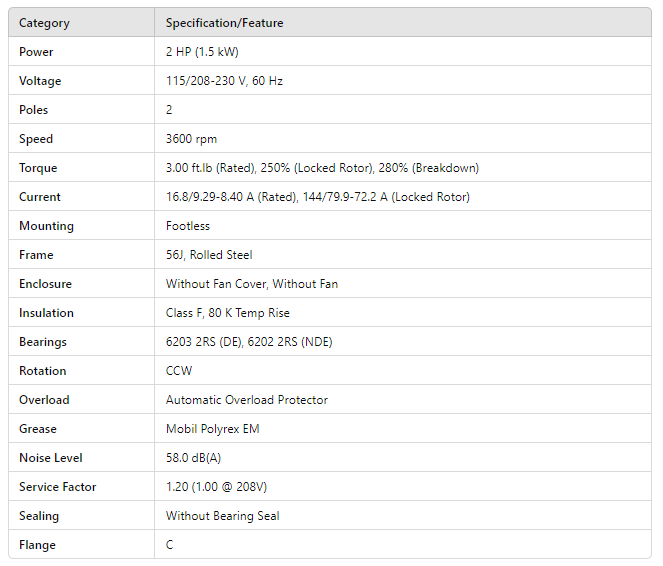Click the 3600 rpm speed value
The height and width of the screenshot is (566, 663).
(191, 139)
